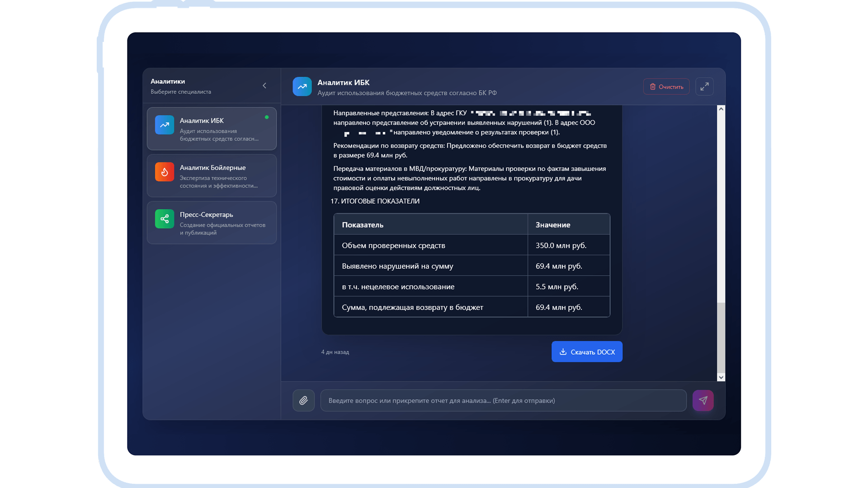The height and width of the screenshot is (488, 868).
Task: Click the trend icon of Аналитик ИБК in sidebar
Action: coord(165,125)
